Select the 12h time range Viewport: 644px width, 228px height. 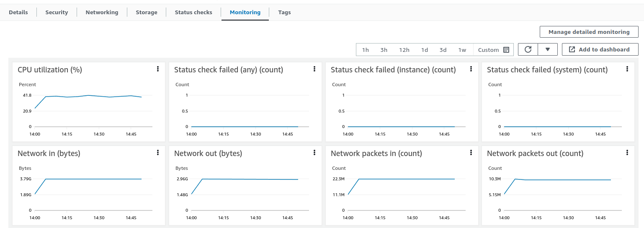(404, 50)
